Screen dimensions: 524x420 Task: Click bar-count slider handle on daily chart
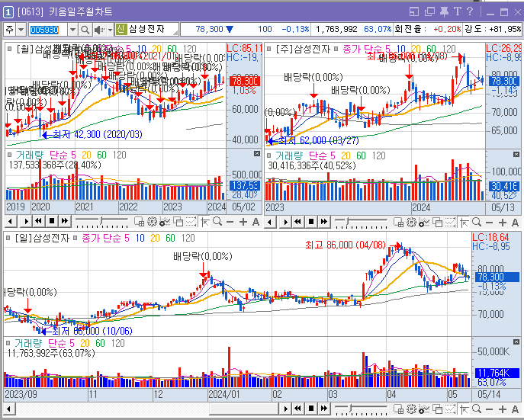(x=351, y=408)
